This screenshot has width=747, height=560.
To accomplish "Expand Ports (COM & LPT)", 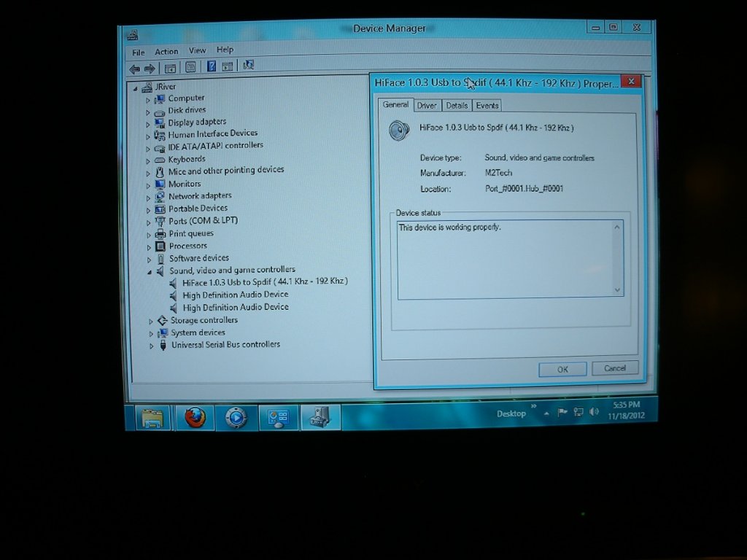I will 149,222.
